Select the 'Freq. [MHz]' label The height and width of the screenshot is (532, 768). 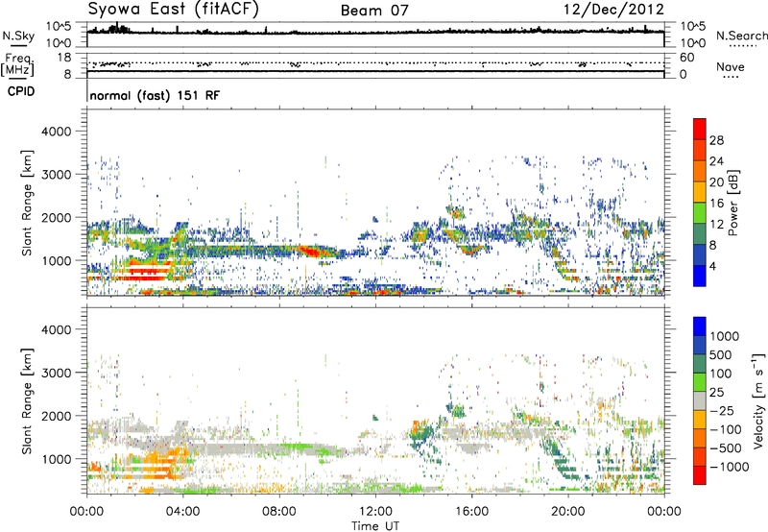point(18,65)
